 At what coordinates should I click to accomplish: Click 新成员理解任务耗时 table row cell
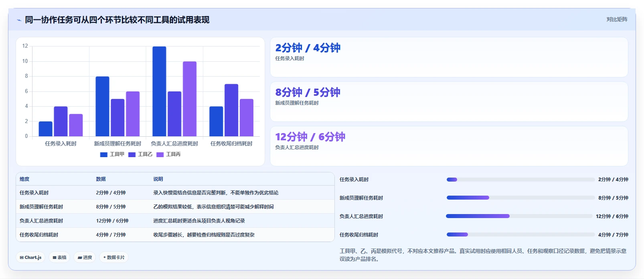coord(41,207)
